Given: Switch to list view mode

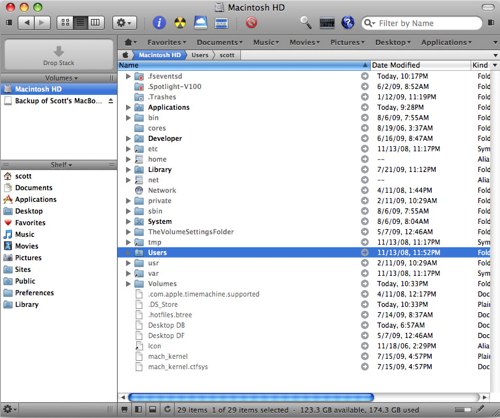Looking at the screenshot, I should tap(80, 23).
